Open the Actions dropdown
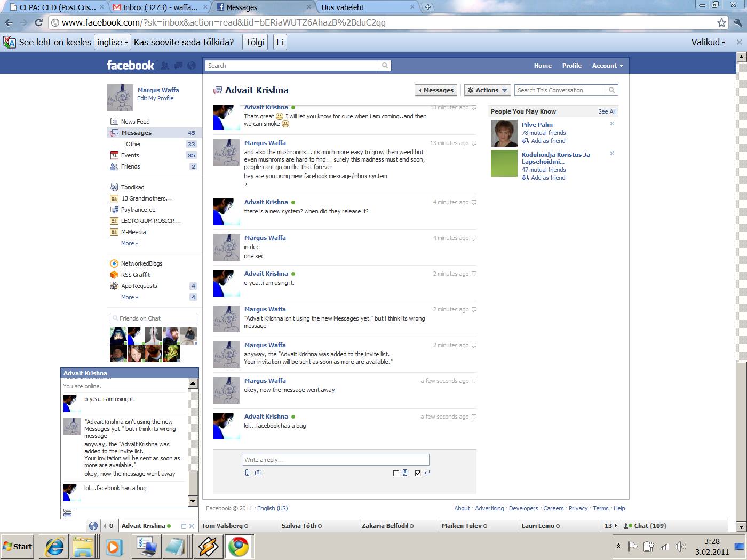 (x=487, y=90)
